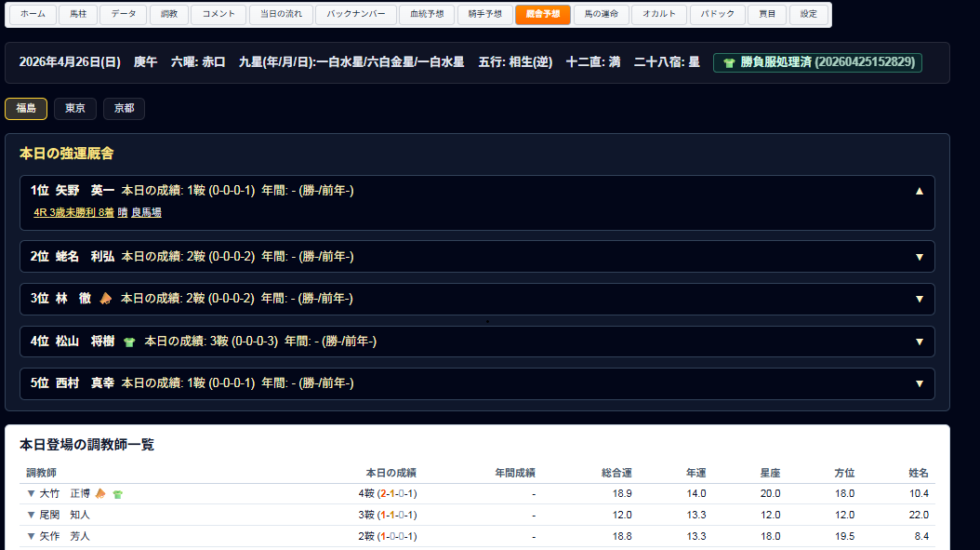Image resolution: width=980 pixels, height=550 pixels.
Task: Click the 本日の強運厩舎 heading
Action: tap(66, 154)
